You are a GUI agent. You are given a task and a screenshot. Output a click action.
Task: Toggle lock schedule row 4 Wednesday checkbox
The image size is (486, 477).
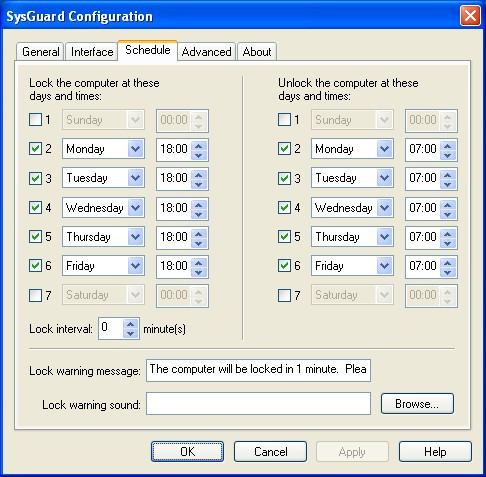35,208
